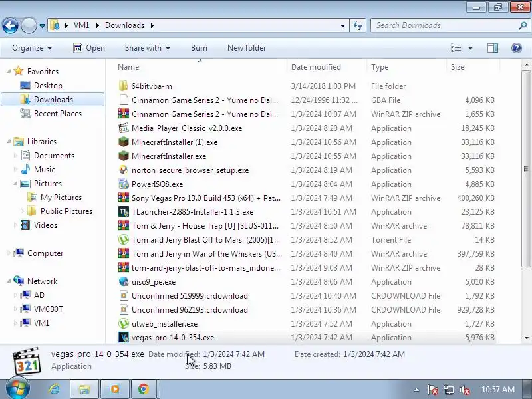
Task: Open address bar previous locations dropdown
Action: pyautogui.click(x=342, y=25)
